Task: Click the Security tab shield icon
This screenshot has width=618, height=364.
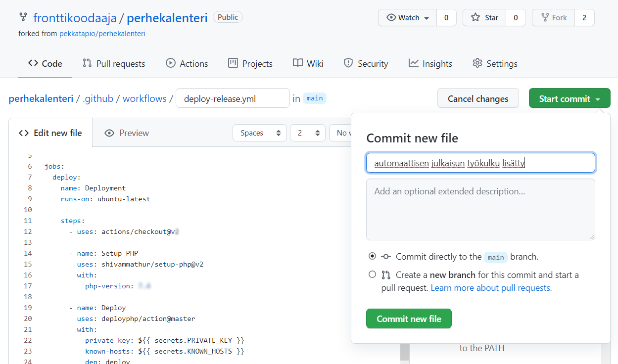Action: point(348,63)
